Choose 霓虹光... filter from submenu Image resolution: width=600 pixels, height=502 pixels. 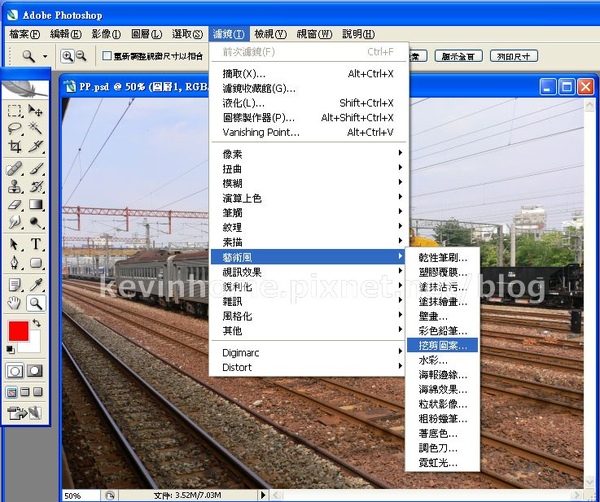(442, 463)
